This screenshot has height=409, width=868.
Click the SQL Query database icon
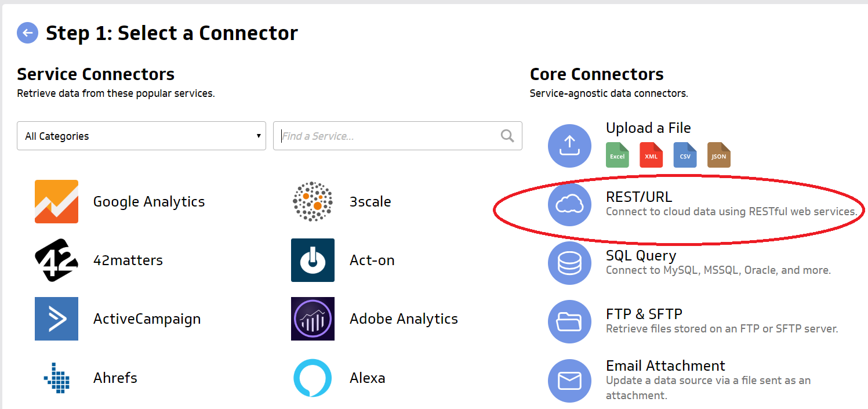point(569,263)
